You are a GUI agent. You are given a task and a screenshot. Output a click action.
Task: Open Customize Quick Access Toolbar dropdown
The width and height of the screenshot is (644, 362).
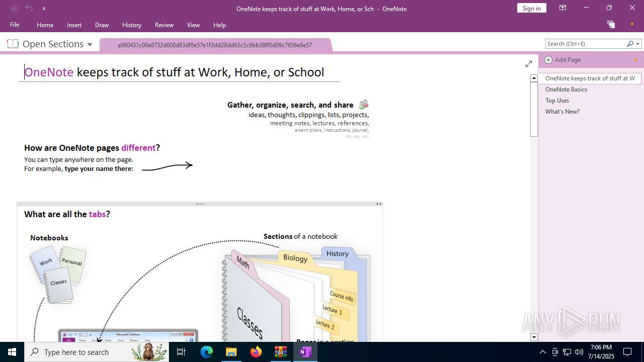coord(44,9)
